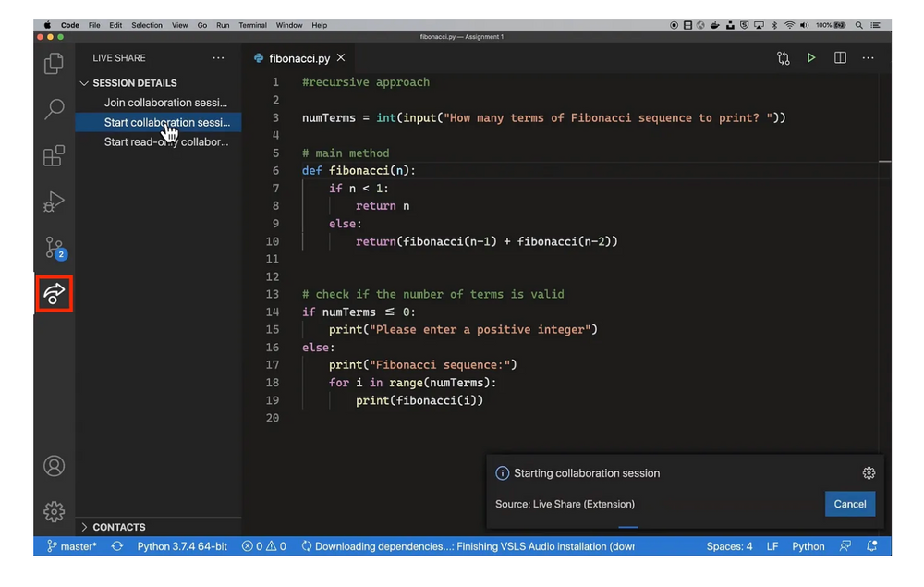Open the Live Share panel ellipsis menu

click(x=218, y=57)
